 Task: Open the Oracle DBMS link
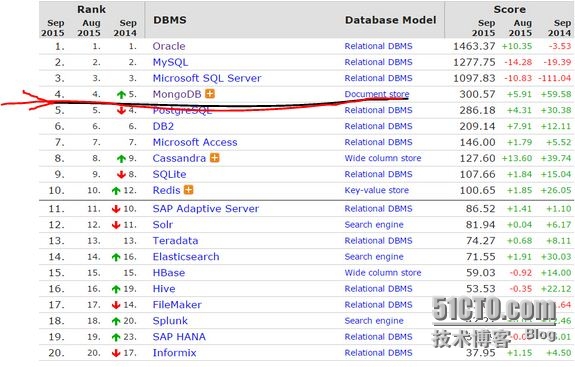pyautogui.click(x=169, y=46)
